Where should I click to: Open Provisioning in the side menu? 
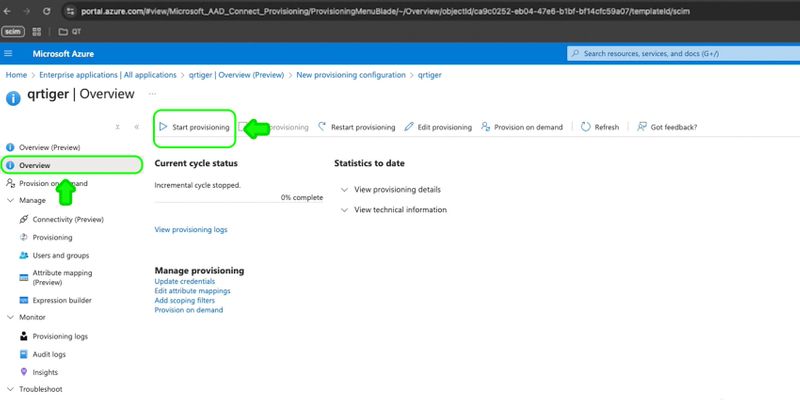(52, 237)
